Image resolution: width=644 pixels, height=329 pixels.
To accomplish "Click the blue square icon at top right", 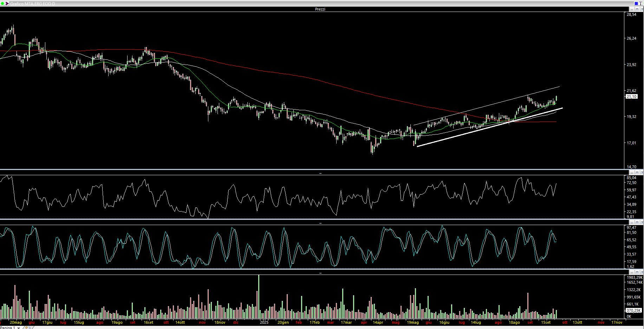I will pyautogui.click(x=636, y=4).
